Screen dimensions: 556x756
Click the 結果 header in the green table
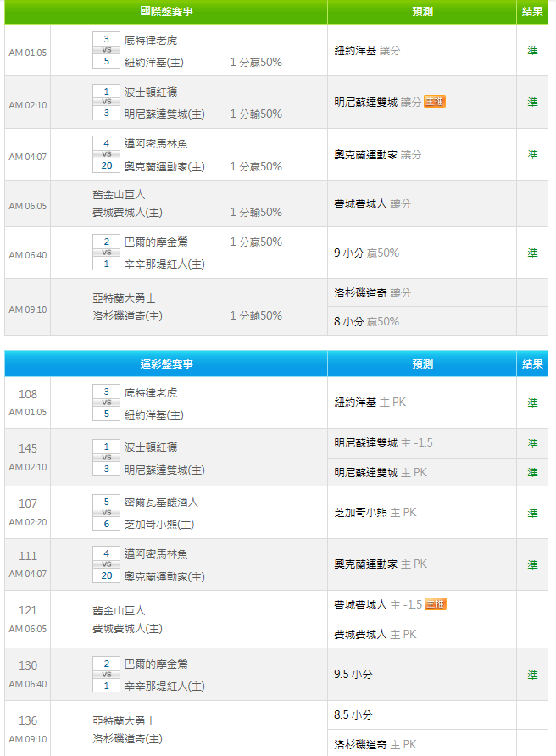tap(532, 12)
